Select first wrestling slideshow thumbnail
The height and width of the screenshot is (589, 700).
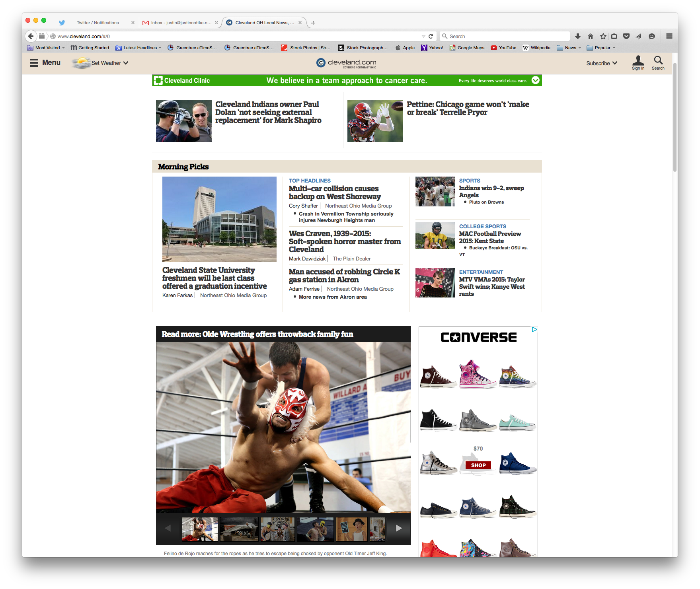click(200, 529)
